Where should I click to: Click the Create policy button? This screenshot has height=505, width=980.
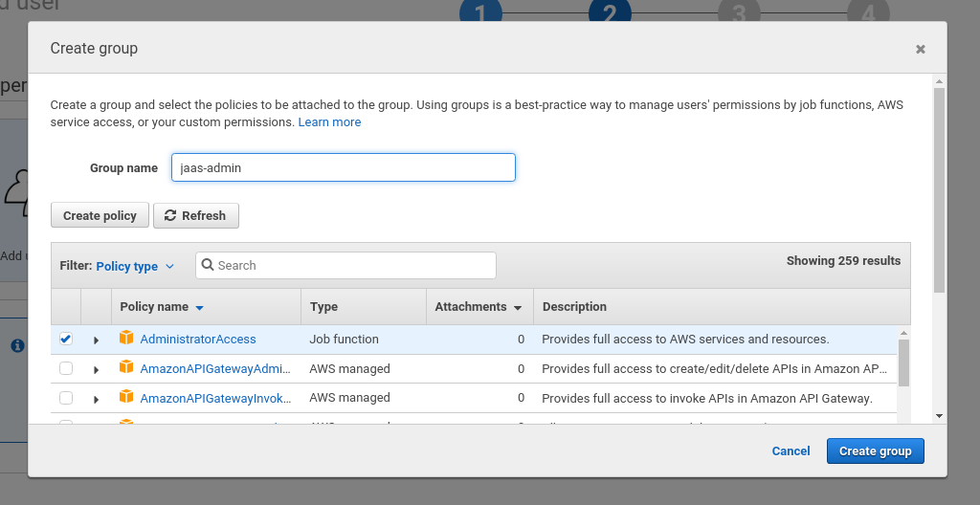pyautogui.click(x=100, y=215)
